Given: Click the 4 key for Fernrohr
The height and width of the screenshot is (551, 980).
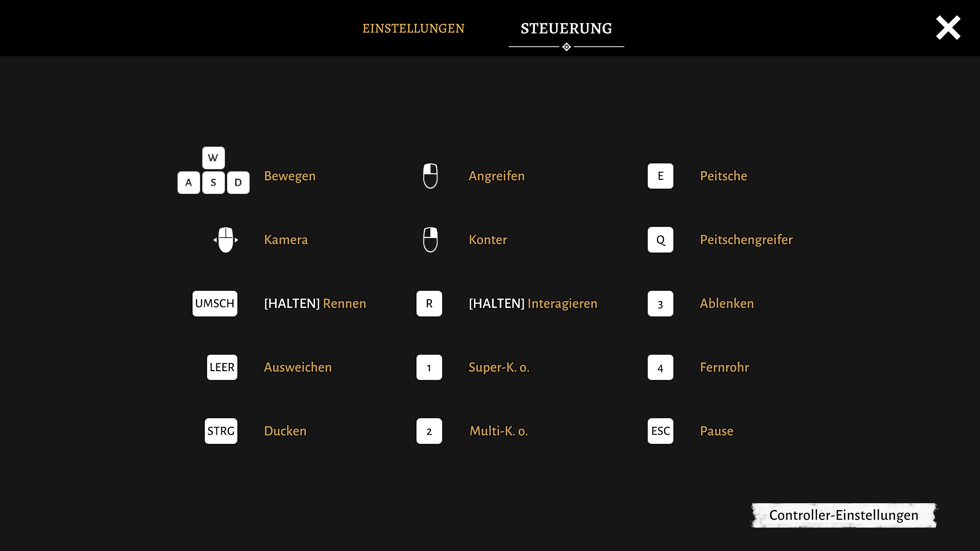Looking at the screenshot, I should 660,367.
